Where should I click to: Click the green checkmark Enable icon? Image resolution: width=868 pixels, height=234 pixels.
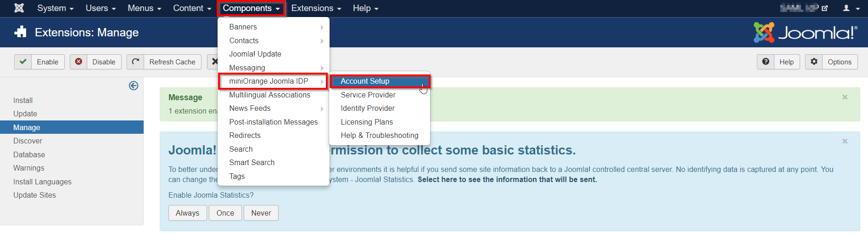[x=23, y=62]
